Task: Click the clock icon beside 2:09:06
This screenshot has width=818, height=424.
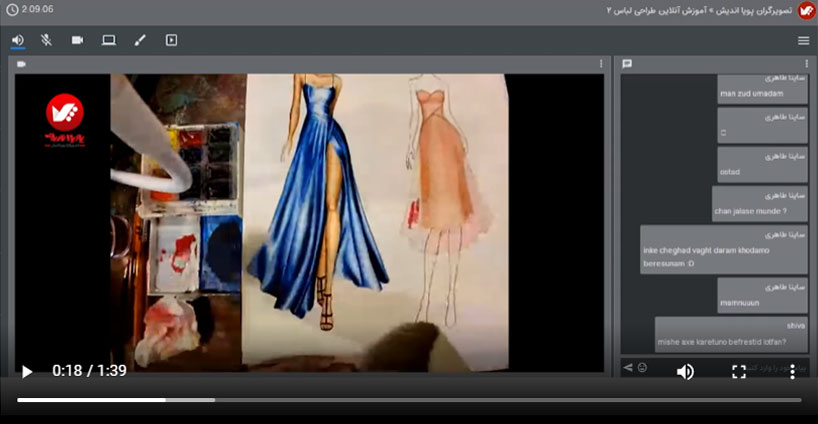Action: [11, 9]
